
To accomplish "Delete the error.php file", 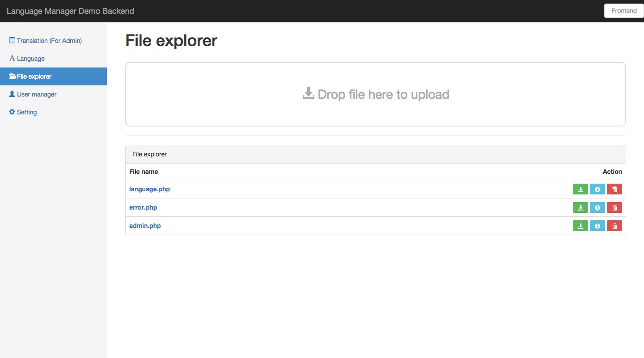I will [614, 208].
